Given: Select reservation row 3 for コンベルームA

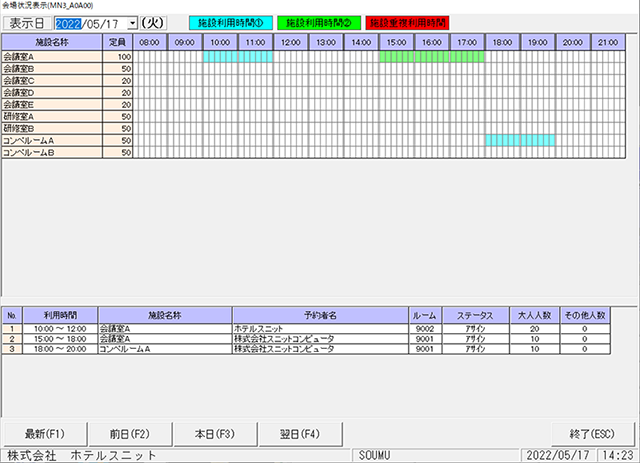Looking at the screenshot, I should 306,349.
